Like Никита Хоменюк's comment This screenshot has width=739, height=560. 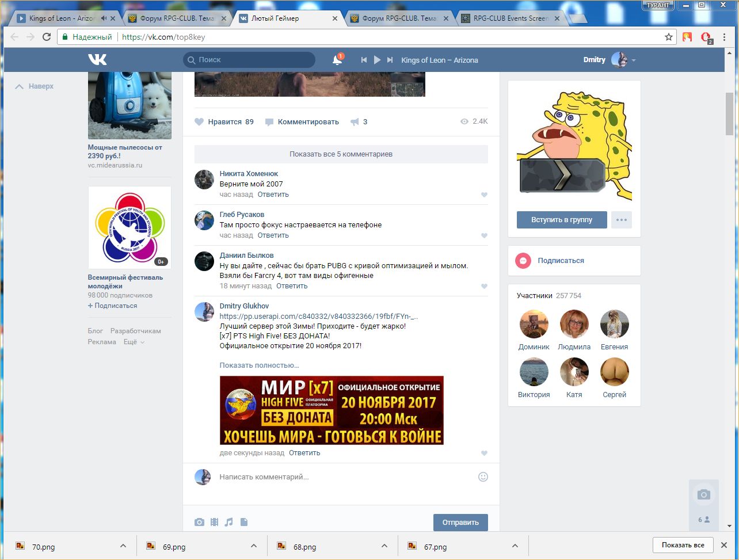pyautogui.click(x=484, y=195)
